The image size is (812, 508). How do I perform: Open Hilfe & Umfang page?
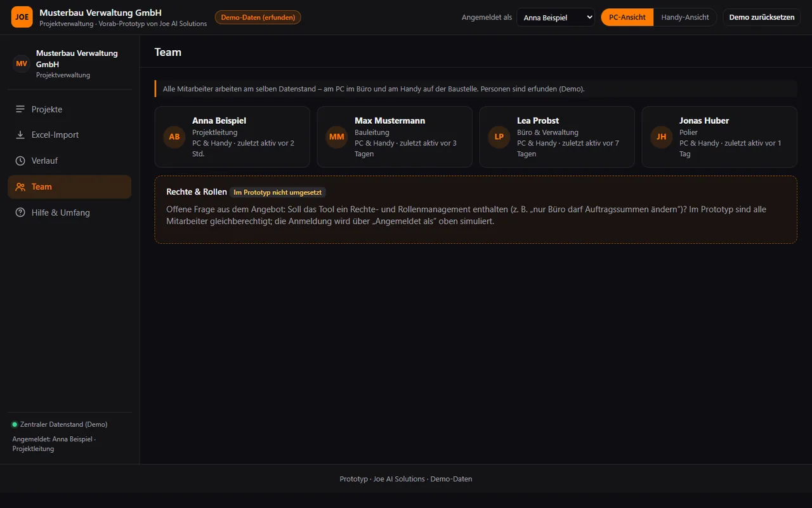pyautogui.click(x=70, y=213)
